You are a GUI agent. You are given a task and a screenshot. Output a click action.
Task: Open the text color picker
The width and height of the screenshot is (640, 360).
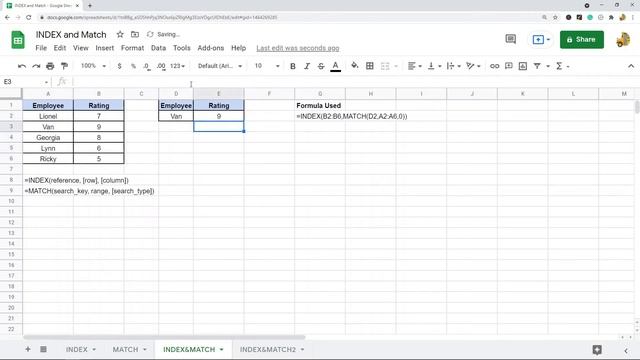pos(336,66)
